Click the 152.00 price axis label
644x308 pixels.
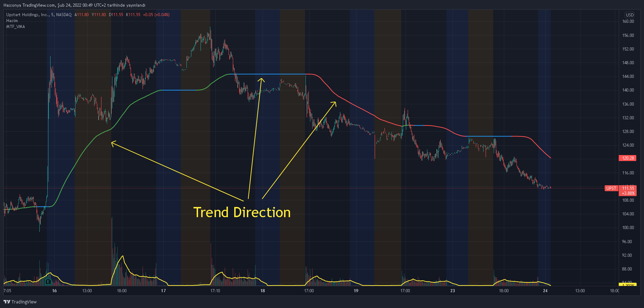628,49
